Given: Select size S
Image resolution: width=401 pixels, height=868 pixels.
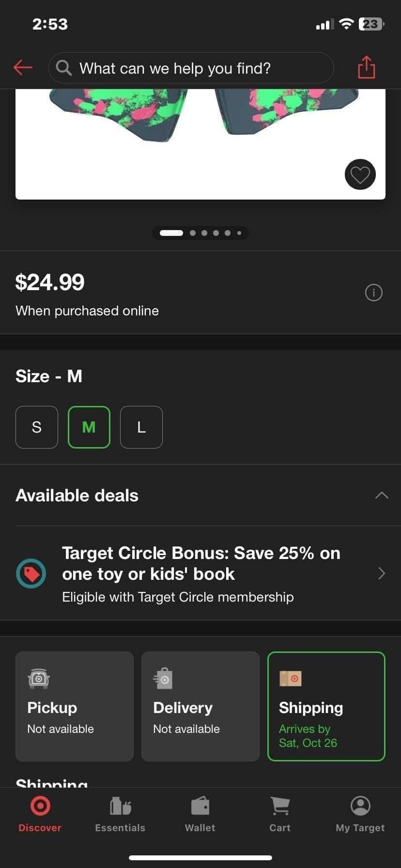Looking at the screenshot, I should pyautogui.click(x=37, y=427).
